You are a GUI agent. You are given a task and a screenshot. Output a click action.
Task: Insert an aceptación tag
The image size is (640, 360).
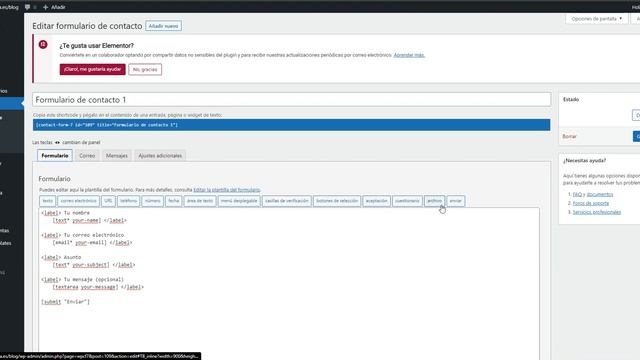(x=376, y=201)
